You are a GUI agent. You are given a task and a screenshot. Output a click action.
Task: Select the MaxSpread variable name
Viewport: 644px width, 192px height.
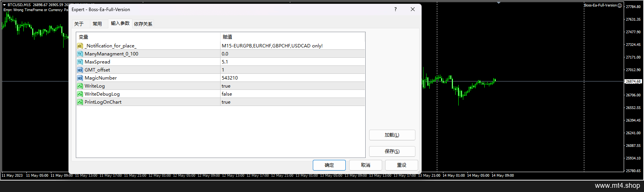pyautogui.click(x=97, y=62)
